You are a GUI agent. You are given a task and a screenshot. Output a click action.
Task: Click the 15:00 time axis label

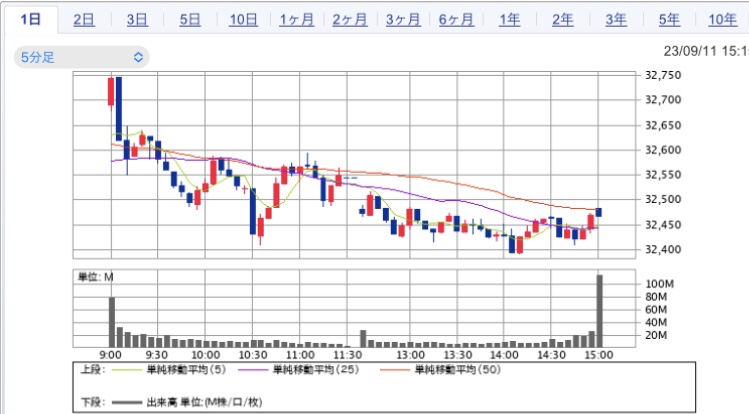click(599, 355)
